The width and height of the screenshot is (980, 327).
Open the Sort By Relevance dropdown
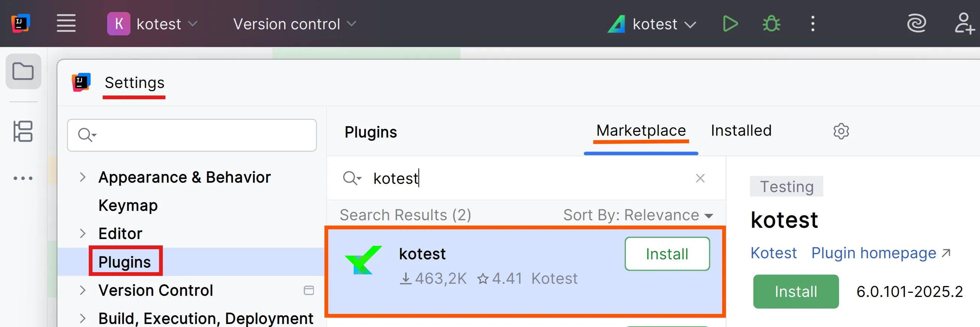point(638,215)
